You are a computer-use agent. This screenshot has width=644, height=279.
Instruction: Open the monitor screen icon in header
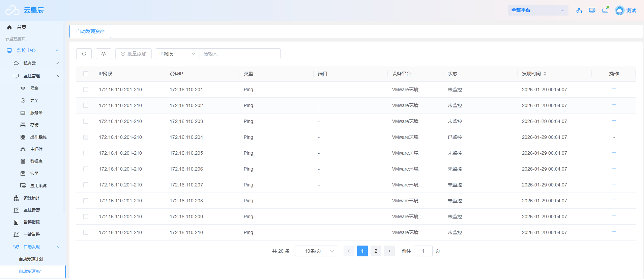pyautogui.click(x=592, y=10)
